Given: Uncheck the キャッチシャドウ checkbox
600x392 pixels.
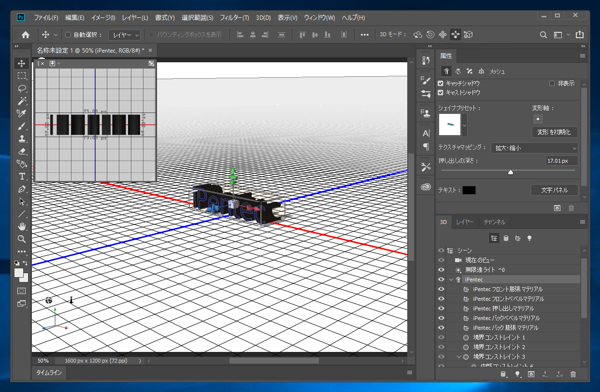Looking at the screenshot, I should click(x=440, y=83).
